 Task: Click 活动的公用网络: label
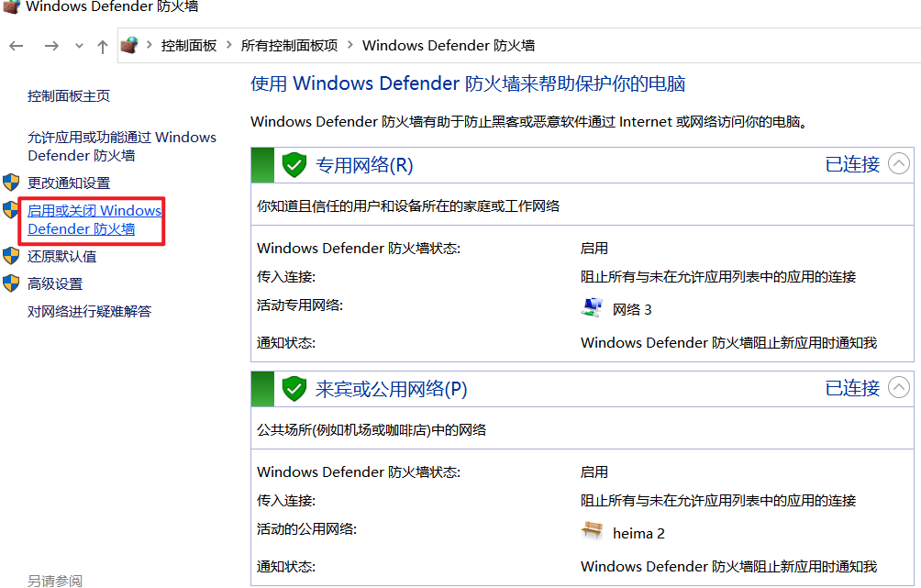306,529
